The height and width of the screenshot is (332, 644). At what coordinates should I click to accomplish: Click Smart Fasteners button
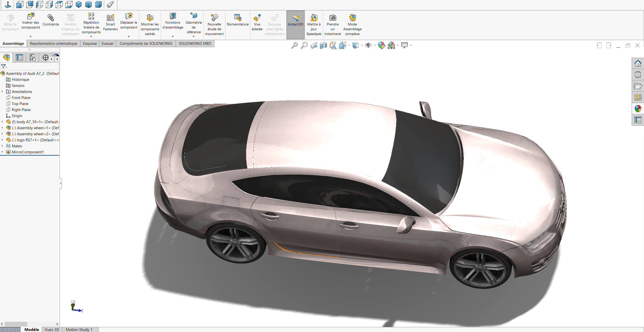110,22
